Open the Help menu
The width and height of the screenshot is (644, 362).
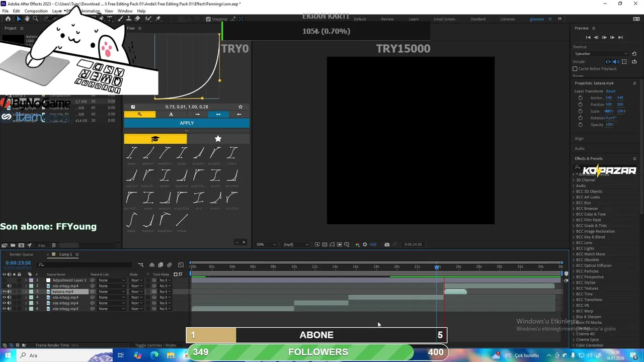[x=141, y=11]
